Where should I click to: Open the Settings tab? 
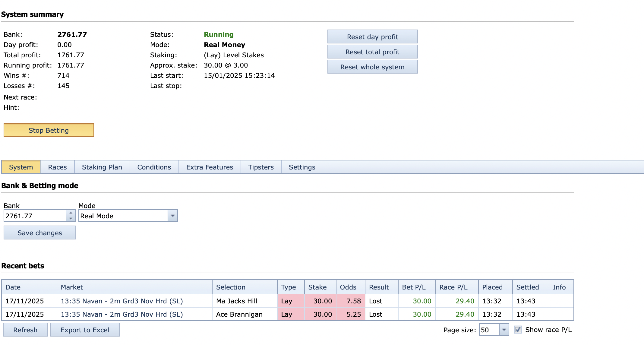[302, 167]
